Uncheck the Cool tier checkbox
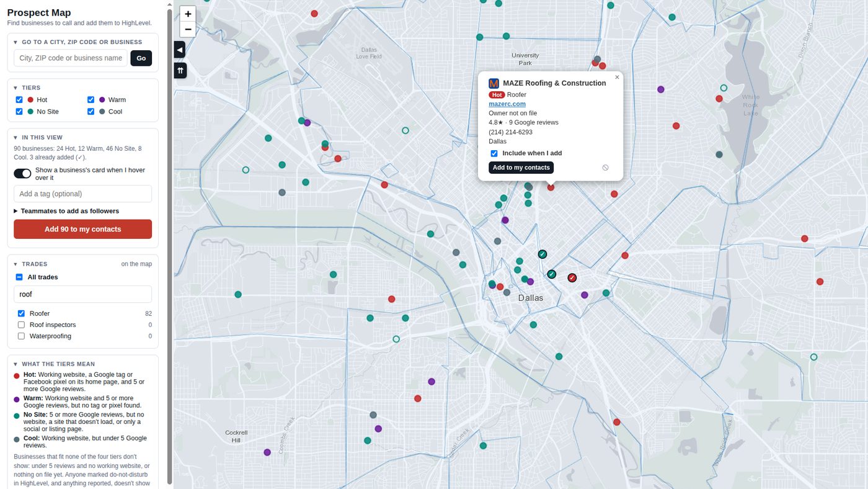868x489 pixels. pos(91,112)
